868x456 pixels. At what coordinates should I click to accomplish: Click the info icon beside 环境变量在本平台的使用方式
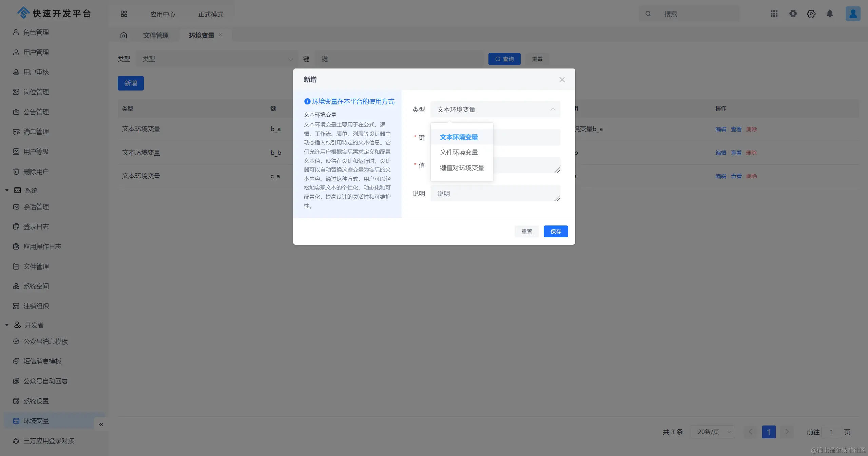coord(307,101)
